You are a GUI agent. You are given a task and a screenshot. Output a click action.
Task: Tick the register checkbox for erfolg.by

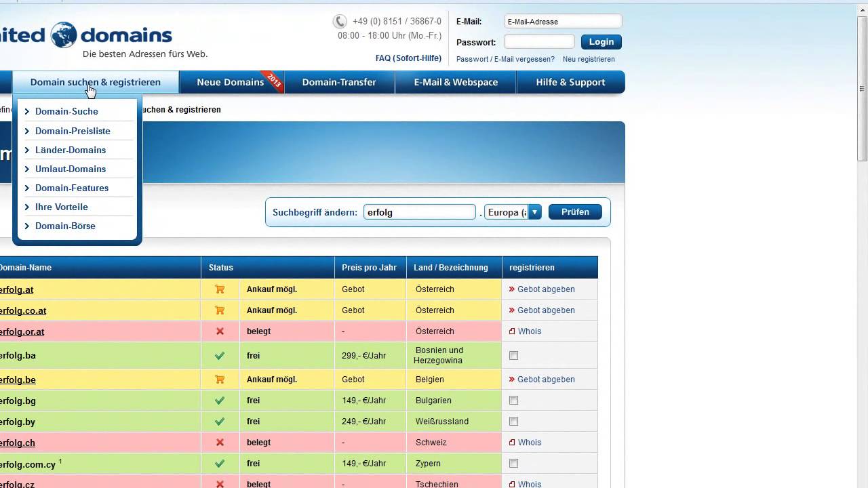click(x=513, y=422)
